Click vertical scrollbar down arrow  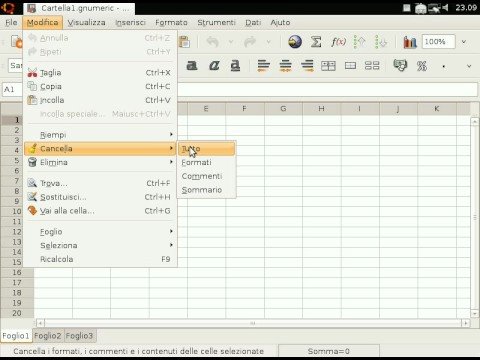click(475, 314)
